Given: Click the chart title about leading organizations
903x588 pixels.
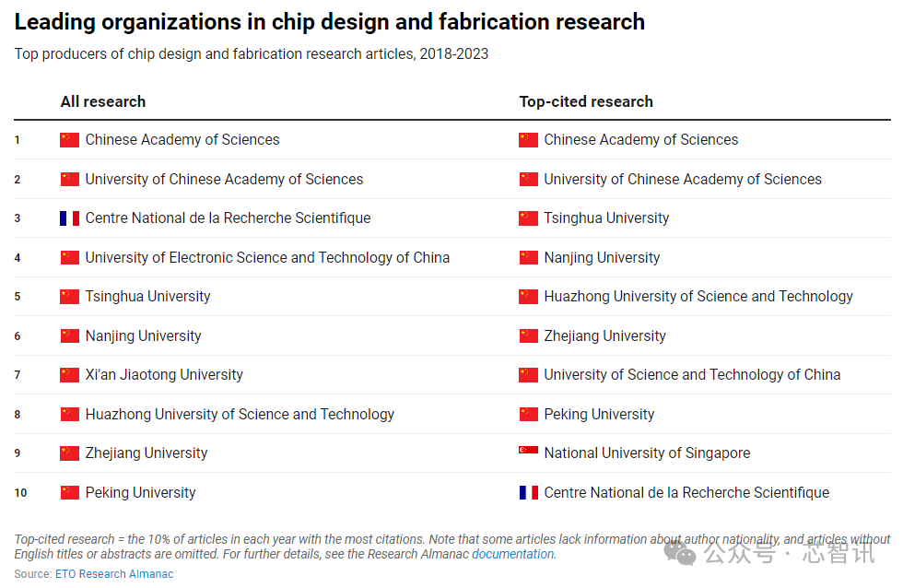Looking at the screenshot, I should (330, 22).
